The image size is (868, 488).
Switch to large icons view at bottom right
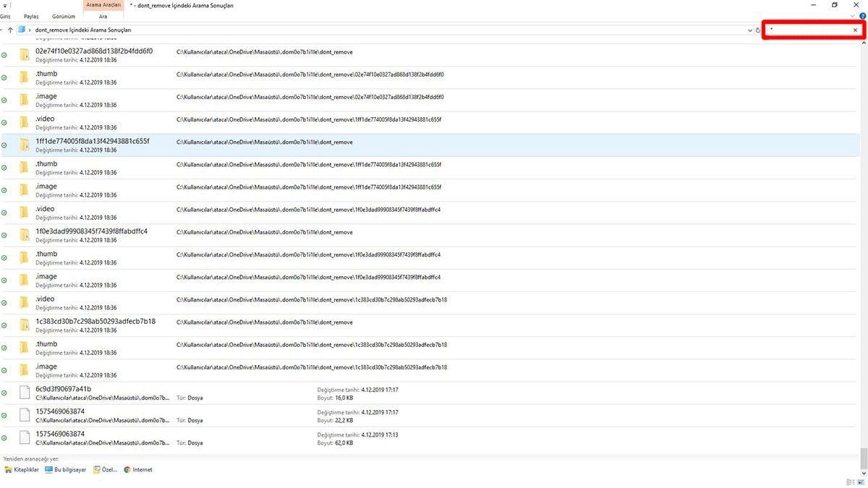(x=861, y=482)
